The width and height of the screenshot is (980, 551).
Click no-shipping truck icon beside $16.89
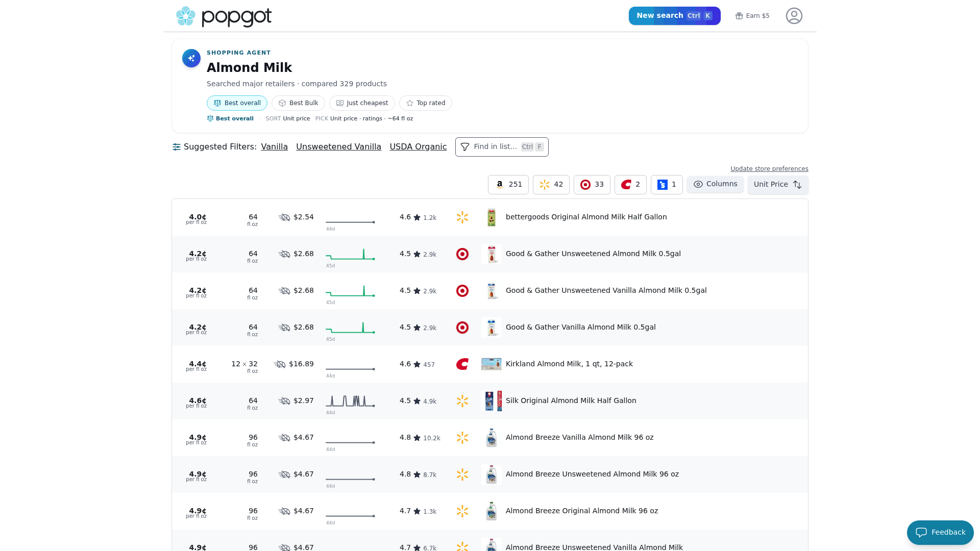(280, 364)
